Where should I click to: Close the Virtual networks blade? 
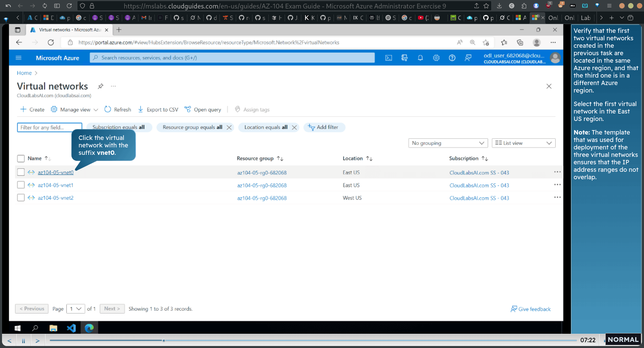tap(549, 86)
